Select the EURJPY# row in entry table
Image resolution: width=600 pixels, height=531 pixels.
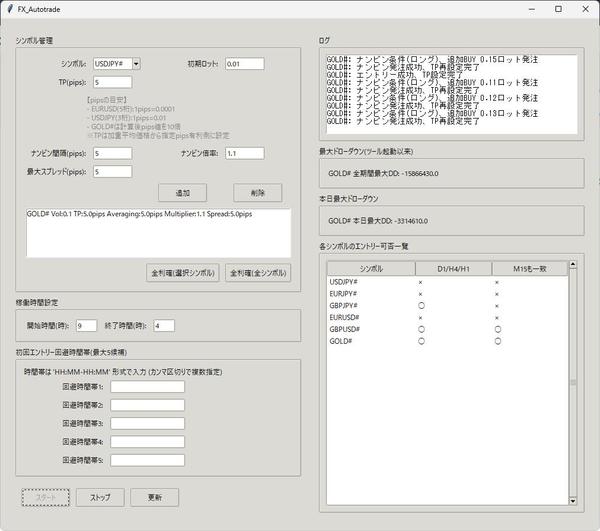click(447, 294)
